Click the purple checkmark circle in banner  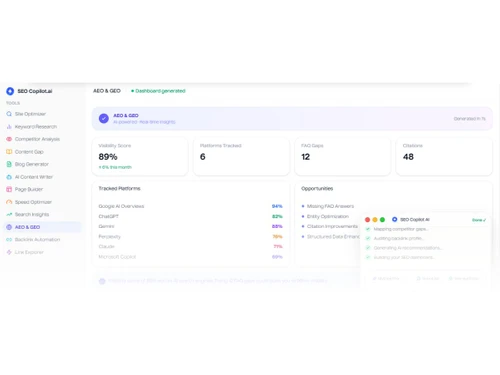104,118
